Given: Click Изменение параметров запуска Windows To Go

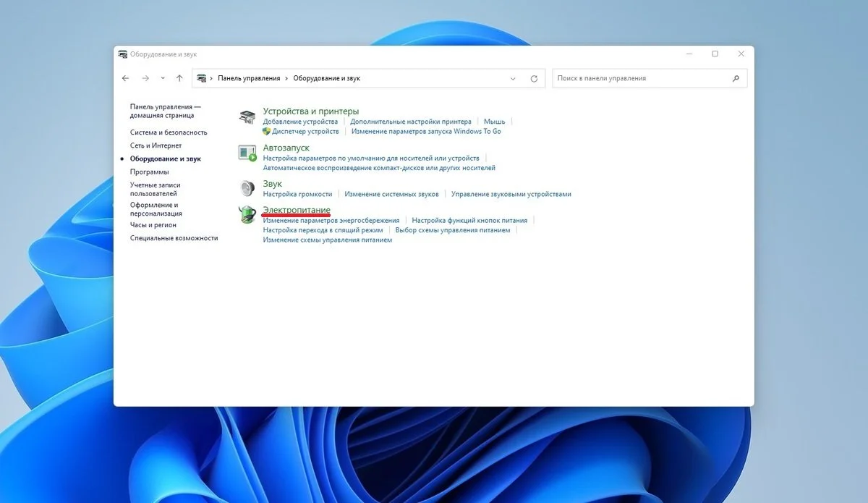Looking at the screenshot, I should pos(426,132).
